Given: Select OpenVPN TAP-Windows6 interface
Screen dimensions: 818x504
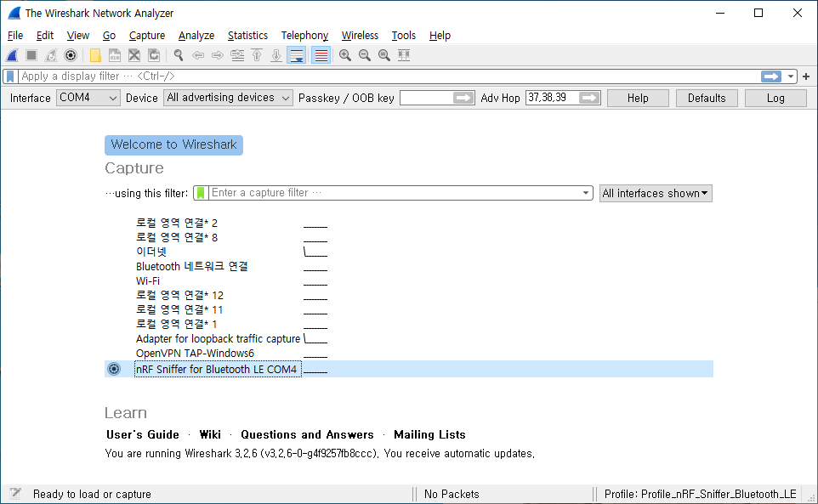Looking at the screenshot, I should (x=195, y=354).
